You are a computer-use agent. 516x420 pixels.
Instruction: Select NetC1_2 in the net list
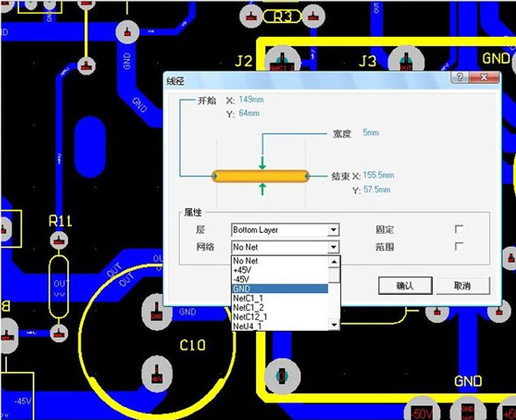coord(280,308)
